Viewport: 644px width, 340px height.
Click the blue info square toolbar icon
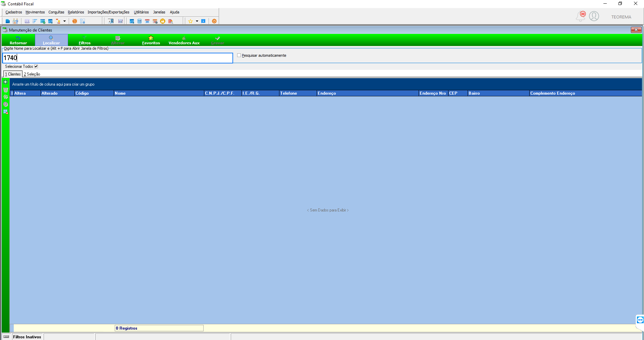click(203, 21)
